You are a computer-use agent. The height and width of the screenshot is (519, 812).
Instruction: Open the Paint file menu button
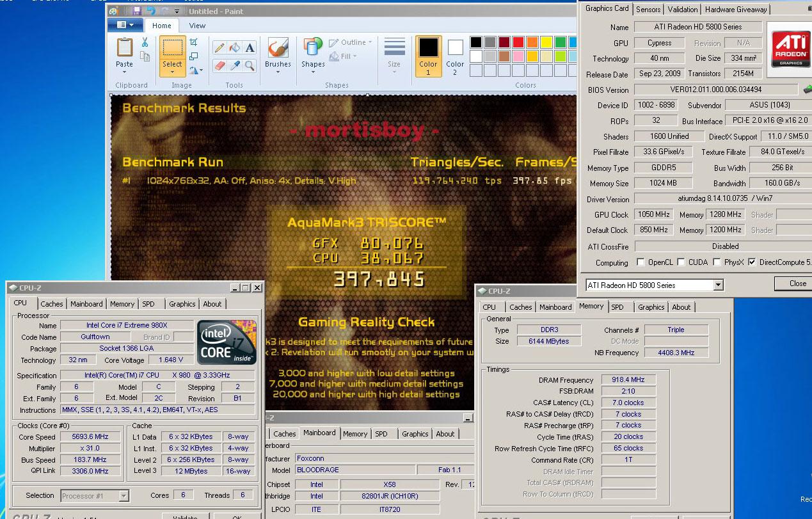tap(125, 26)
